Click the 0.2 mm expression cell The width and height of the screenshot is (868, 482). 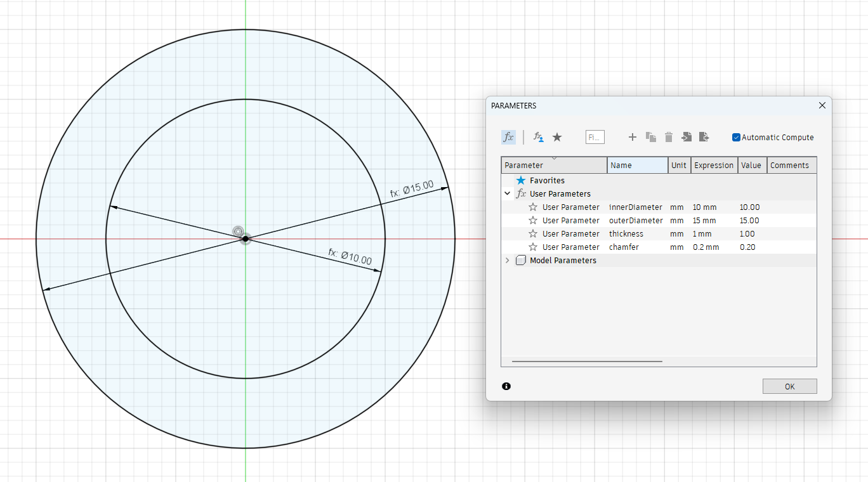tap(714, 247)
